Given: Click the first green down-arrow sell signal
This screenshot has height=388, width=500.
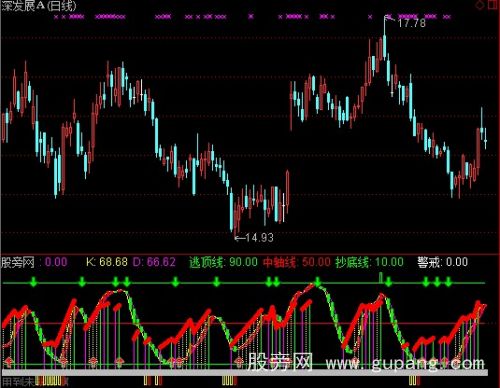Looking at the screenshot, I should click(x=33, y=282).
